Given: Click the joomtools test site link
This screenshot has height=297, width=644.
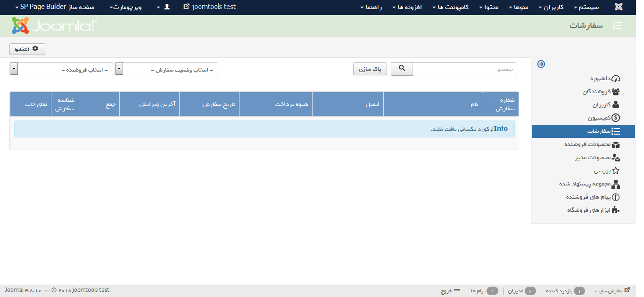Looking at the screenshot, I should [210, 7].
